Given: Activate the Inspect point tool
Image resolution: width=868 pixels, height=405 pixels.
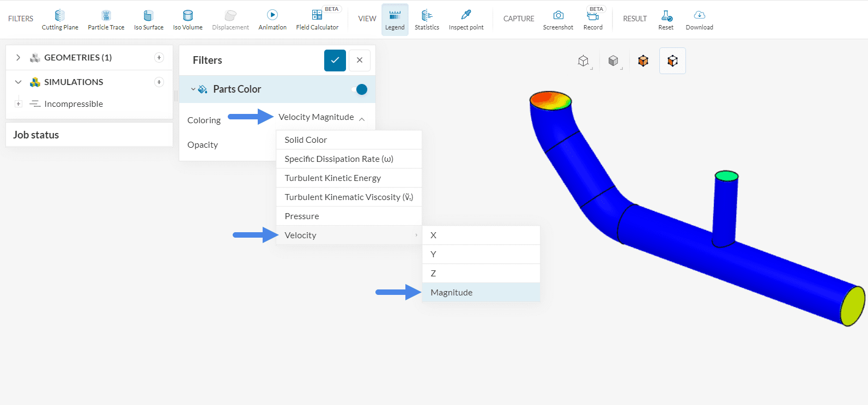Looking at the screenshot, I should click(x=466, y=20).
